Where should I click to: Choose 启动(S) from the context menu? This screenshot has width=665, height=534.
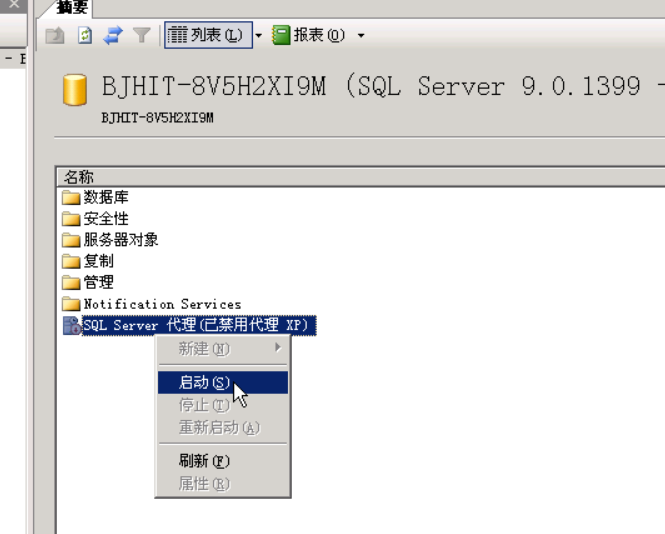point(223,383)
